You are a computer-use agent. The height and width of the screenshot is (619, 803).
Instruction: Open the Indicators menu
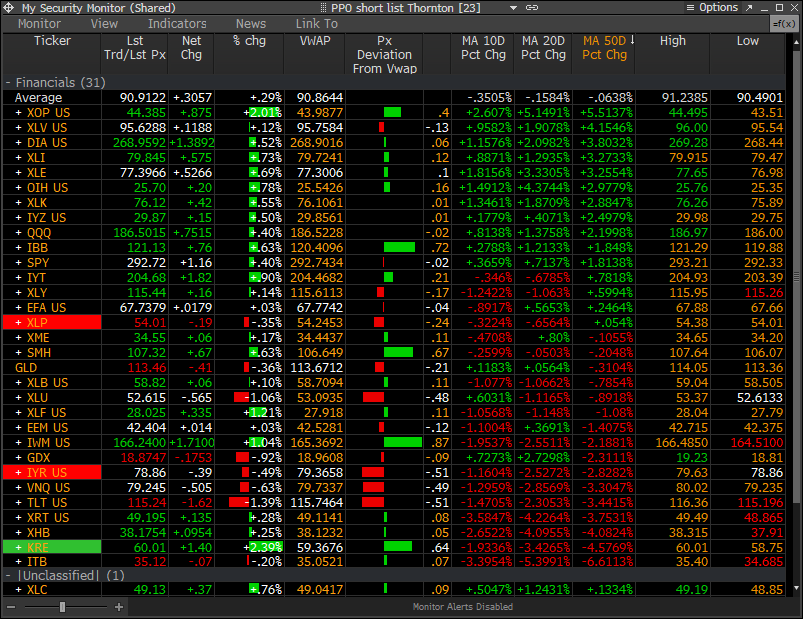click(177, 24)
